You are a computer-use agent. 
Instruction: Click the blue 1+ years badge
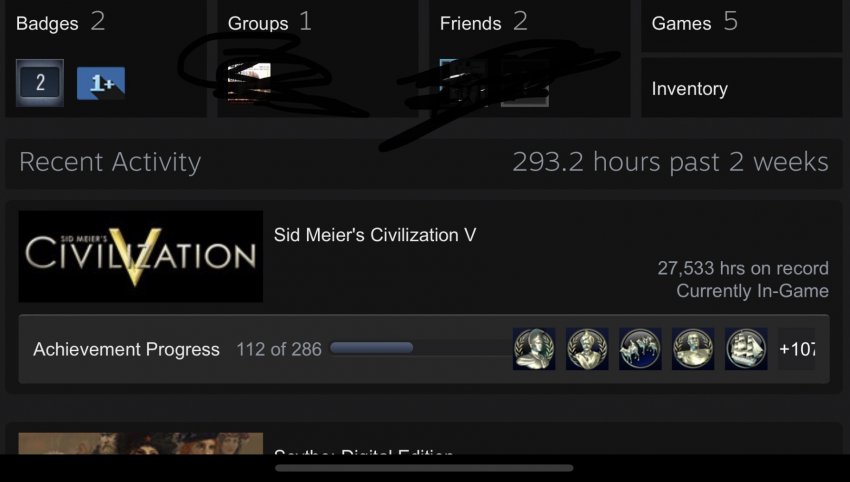tap(101, 83)
